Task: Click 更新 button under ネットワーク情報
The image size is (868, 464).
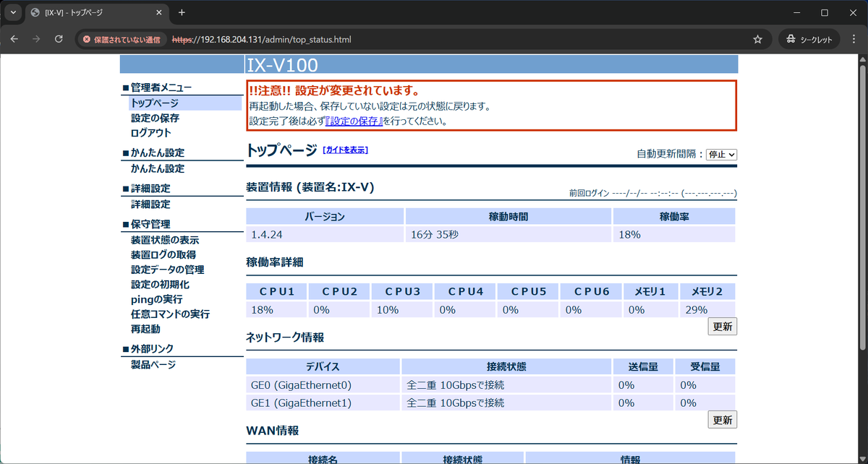Action: click(x=723, y=419)
